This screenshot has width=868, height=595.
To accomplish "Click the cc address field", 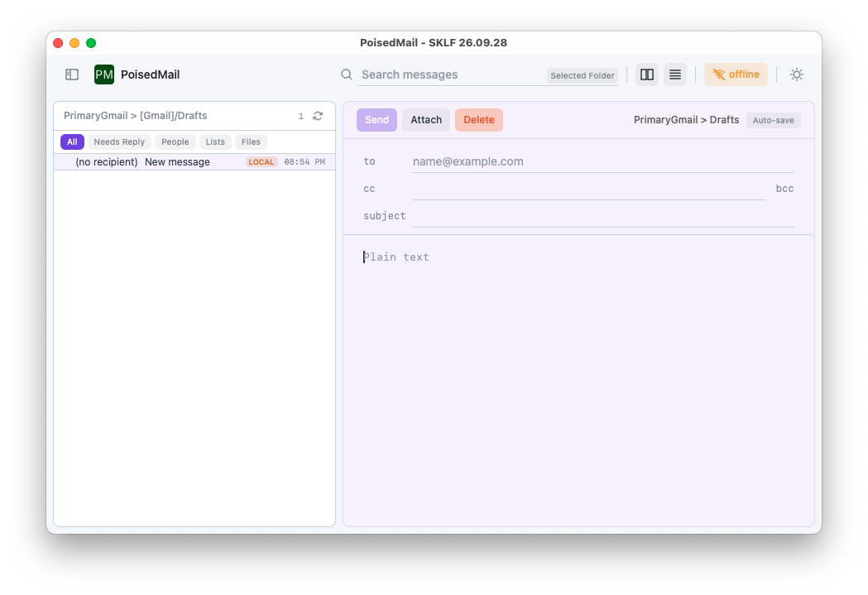I will [589, 189].
